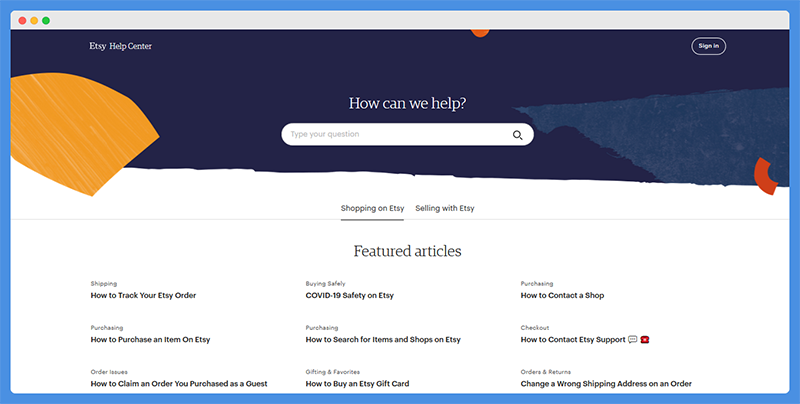Screen dimensions: 800x404
Task: Click the magnifying glass search icon
Action: coord(517,135)
